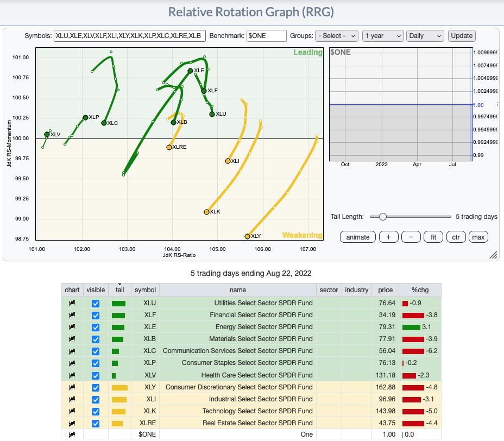Click the $ONE benchmark price chart
504x441 pixels.
401,104
